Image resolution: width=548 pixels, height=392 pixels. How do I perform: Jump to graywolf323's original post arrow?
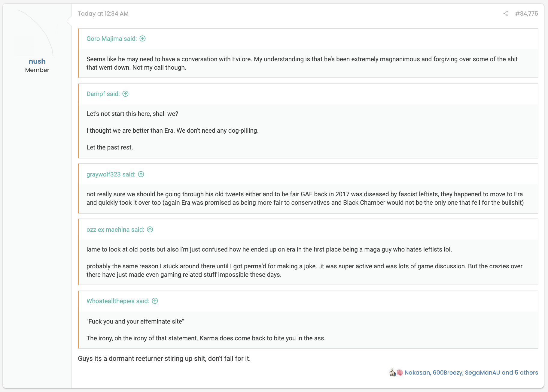coord(141,174)
